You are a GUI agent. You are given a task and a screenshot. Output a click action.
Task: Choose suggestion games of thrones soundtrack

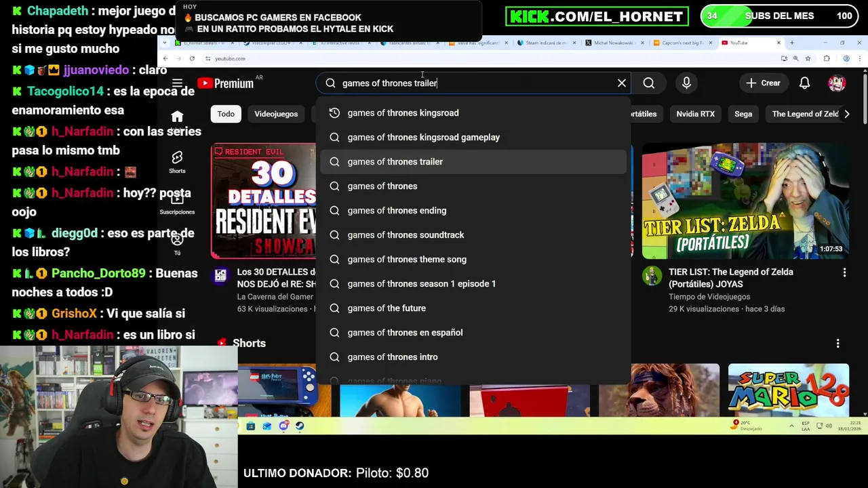click(473, 235)
